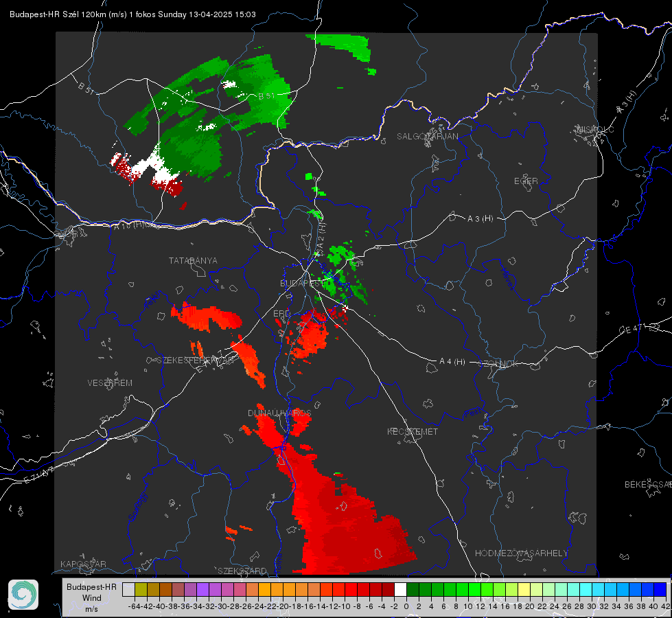
Task: Select the SALGÓTARJÁN city label
Action: pos(427,137)
